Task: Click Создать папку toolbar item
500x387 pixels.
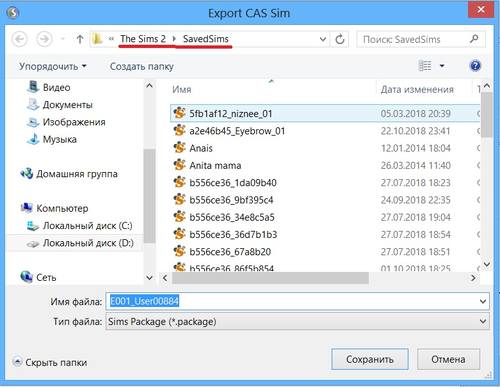Action: point(142,66)
